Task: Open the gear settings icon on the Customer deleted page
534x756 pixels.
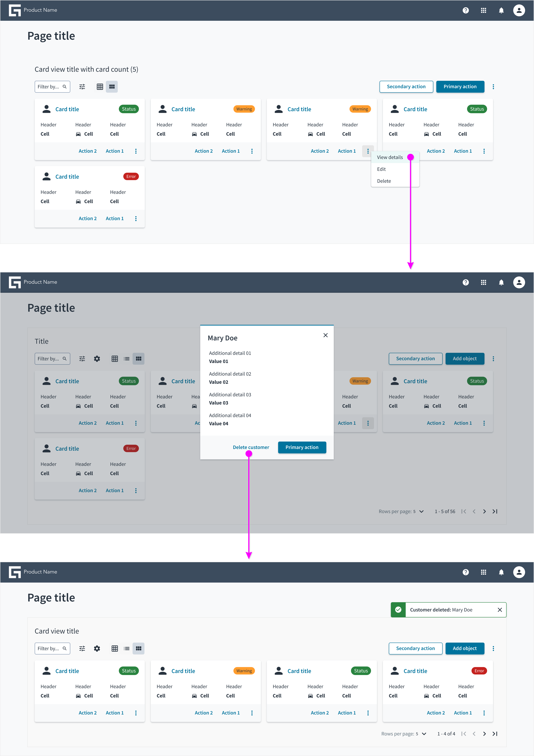Action: [x=97, y=648]
